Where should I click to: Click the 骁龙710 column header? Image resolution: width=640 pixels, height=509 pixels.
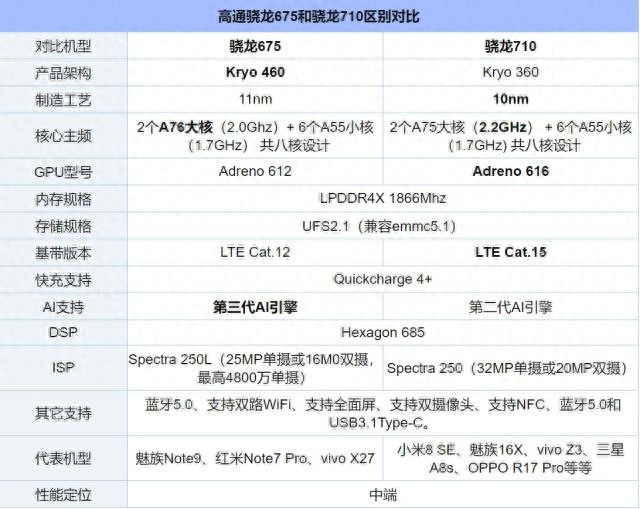(511, 46)
